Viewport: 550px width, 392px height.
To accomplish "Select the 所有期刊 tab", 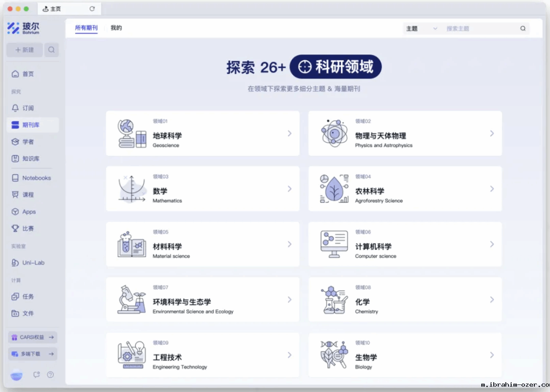I will 86,28.
